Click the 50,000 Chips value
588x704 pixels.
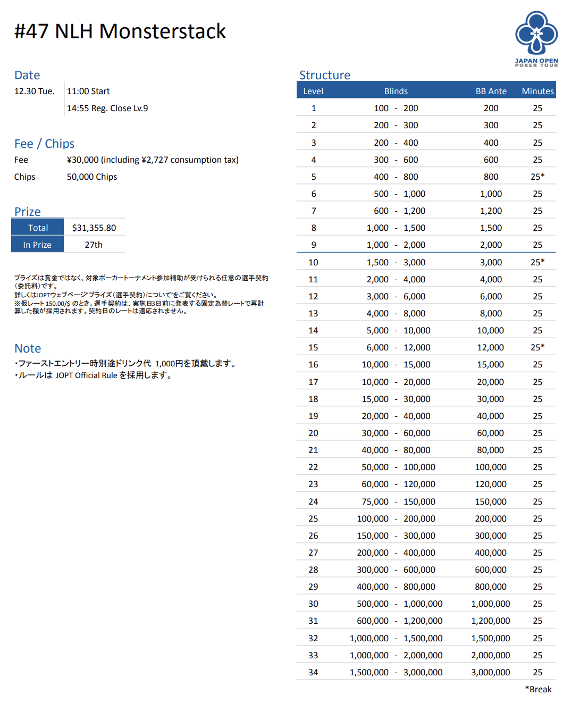92,177
